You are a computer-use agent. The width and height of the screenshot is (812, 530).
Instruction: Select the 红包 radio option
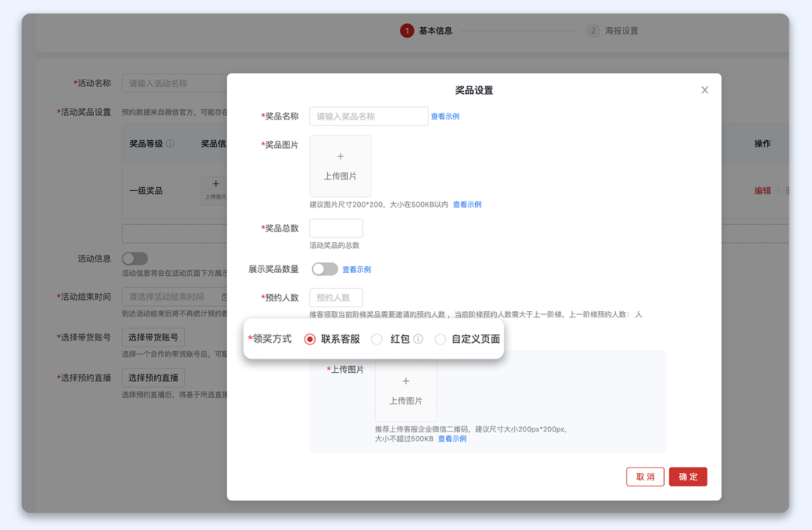point(377,338)
